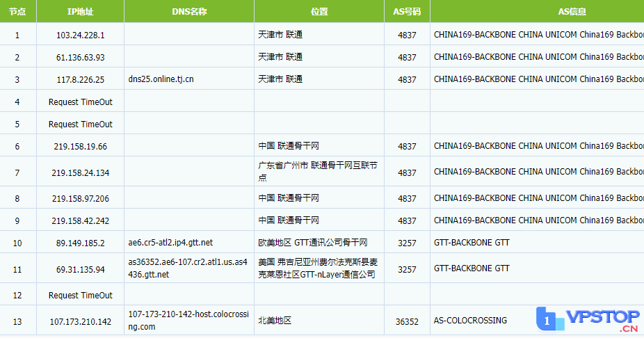This screenshot has width=644, height=338.
Task: Click AS number 4837 in node 3 row
Action: point(407,80)
